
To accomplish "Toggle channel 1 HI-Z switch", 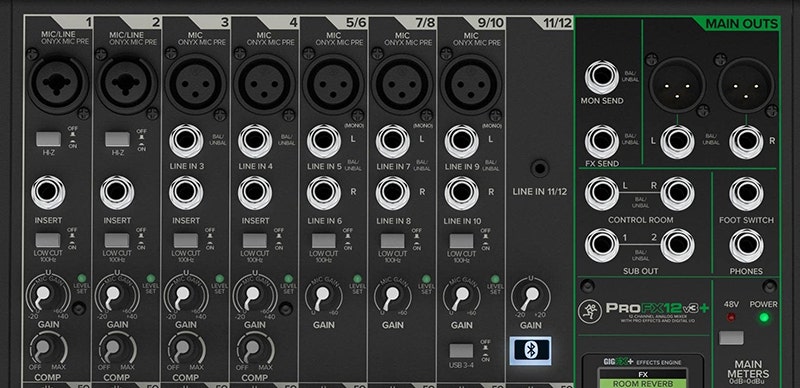I will point(48,139).
